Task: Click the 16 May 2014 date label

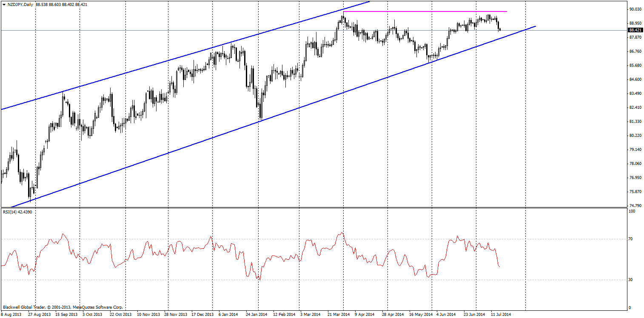Action: [421, 315]
